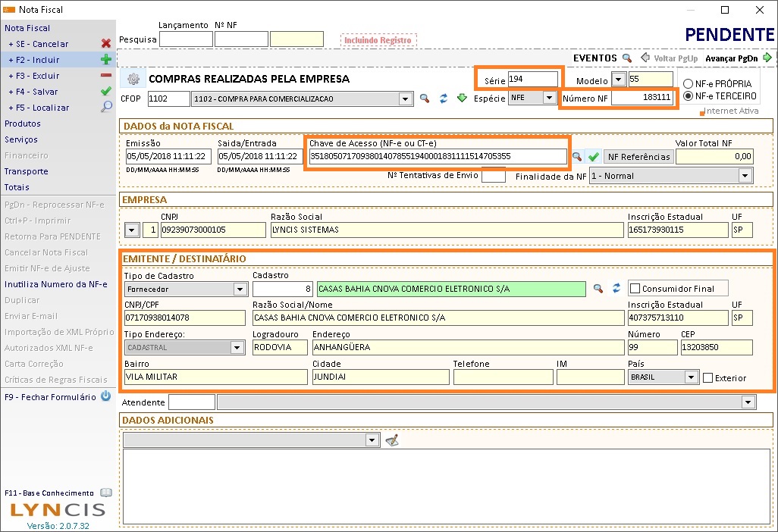Image resolution: width=778 pixels, height=532 pixels.
Task: Click the green down arrow near Espécie
Action: pyautogui.click(x=461, y=98)
